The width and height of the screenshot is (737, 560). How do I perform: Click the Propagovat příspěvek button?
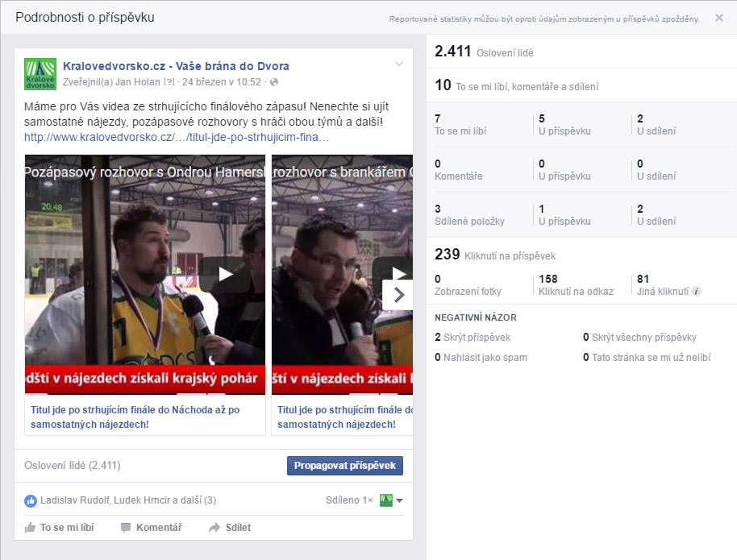pyautogui.click(x=344, y=466)
